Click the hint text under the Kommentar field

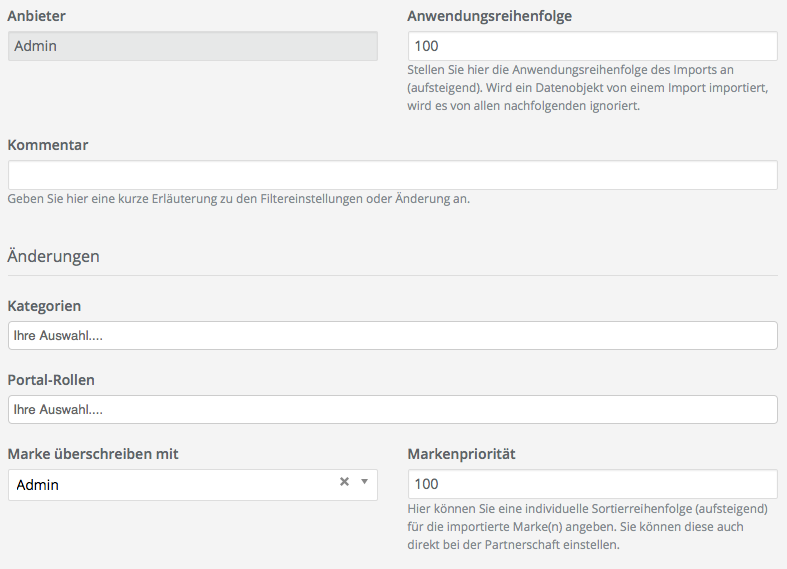pos(238,199)
